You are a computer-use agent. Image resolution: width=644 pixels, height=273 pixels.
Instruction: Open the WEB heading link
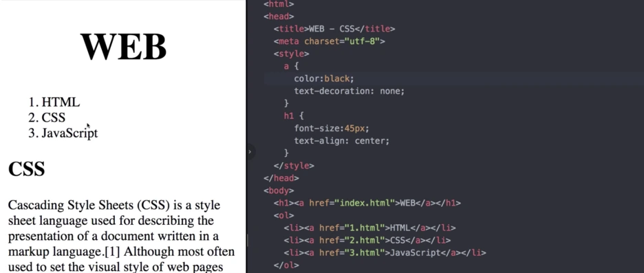pos(123,46)
